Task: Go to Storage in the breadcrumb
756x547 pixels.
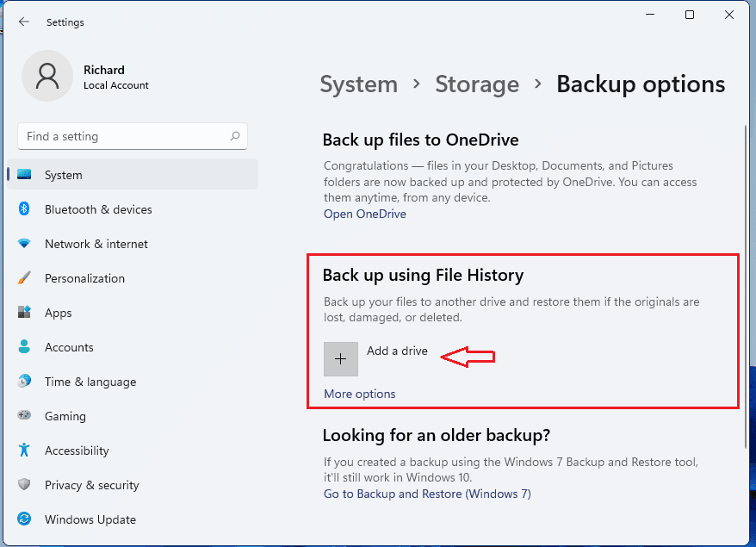Action: point(477,84)
